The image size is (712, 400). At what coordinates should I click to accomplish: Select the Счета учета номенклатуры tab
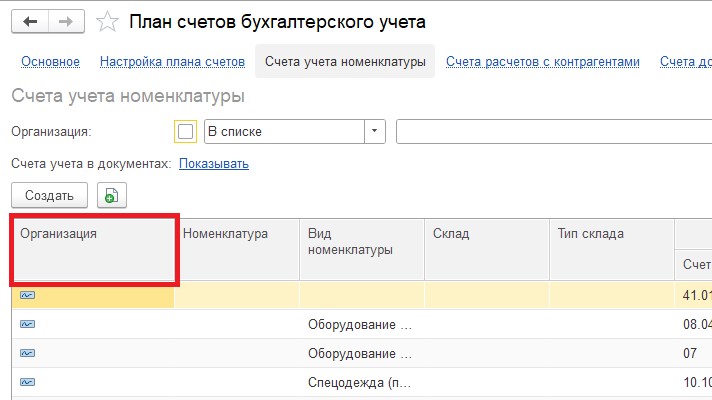(345, 61)
